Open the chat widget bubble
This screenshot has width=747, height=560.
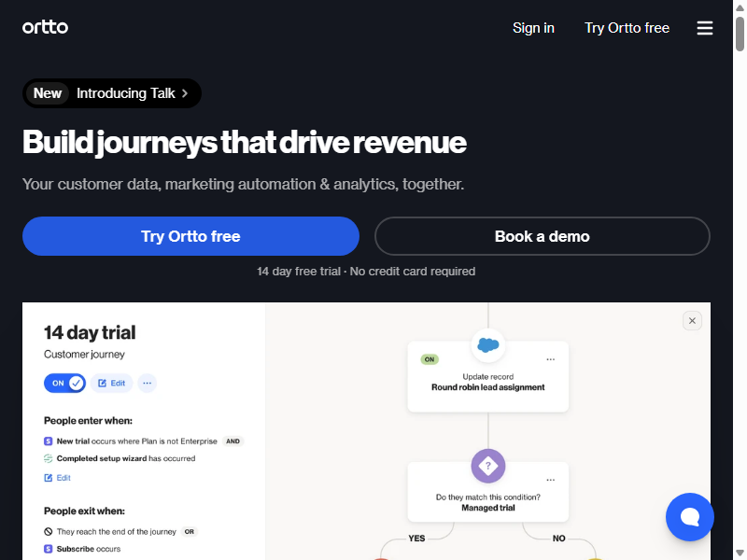pyautogui.click(x=689, y=517)
